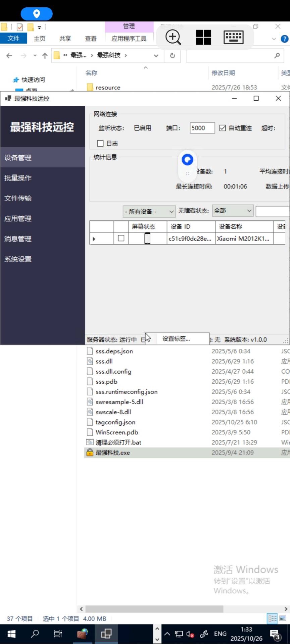Click the Explorer refresh button
Screen dimensions: 290x644
point(173,55)
